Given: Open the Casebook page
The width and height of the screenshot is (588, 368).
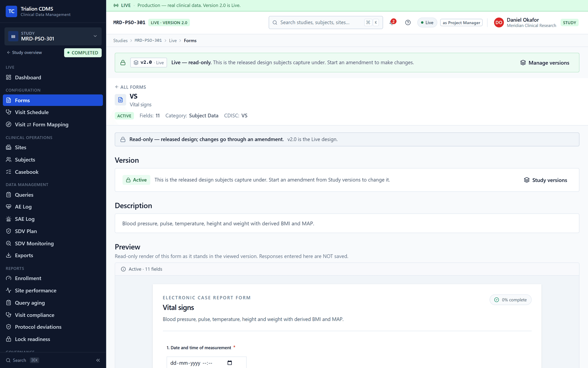Looking at the screenshot, I should 53,172.
